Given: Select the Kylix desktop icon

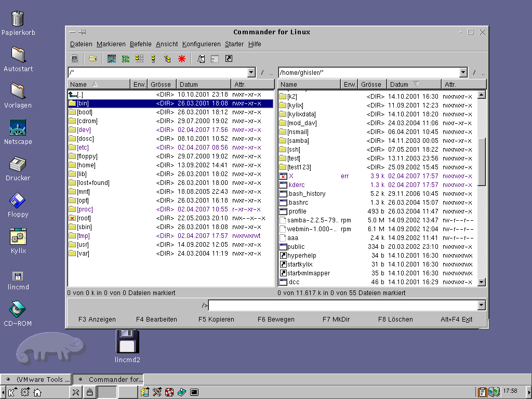Looking at the screenshot, I should [x=18, y=241].
